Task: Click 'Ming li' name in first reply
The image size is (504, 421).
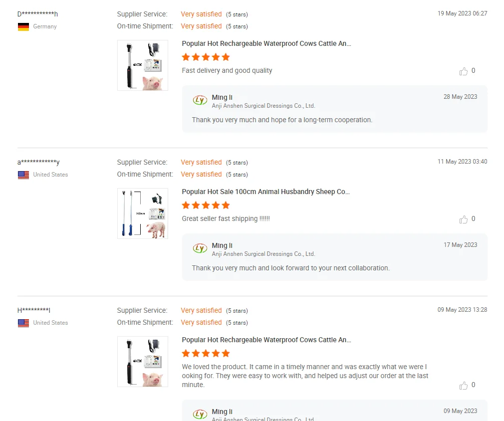Action: tap(222, 98)
